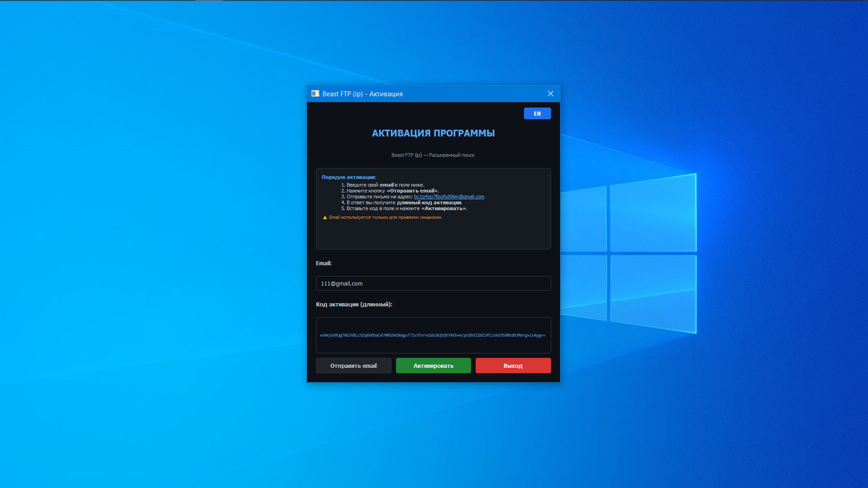Click the Beast FTP app icon in title bar
The width and height of the screenshot is (868, 488).
click(315, 94)
